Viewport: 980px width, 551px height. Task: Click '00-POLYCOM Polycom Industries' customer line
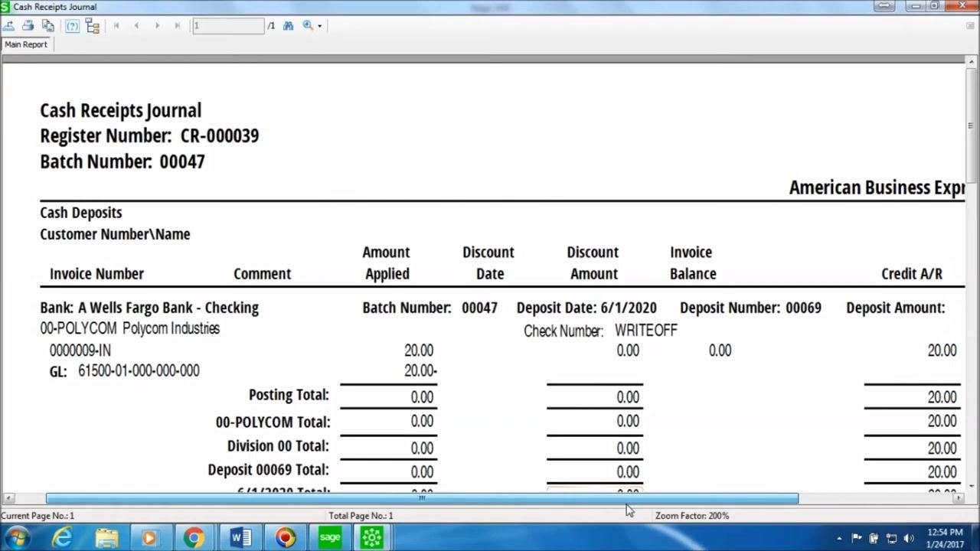click(130, 328)
